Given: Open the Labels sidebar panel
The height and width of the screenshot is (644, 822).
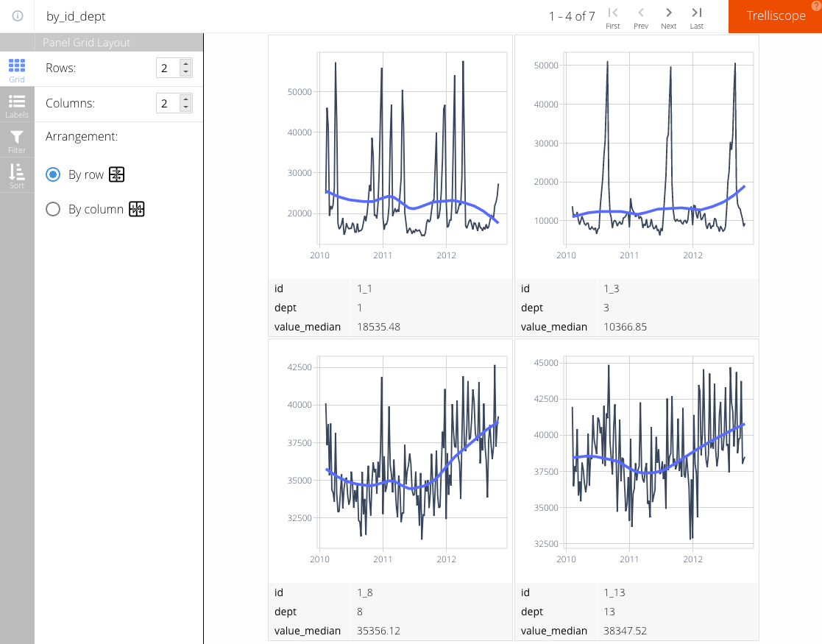Looking at the screenshot, I should tap(16, 103).
